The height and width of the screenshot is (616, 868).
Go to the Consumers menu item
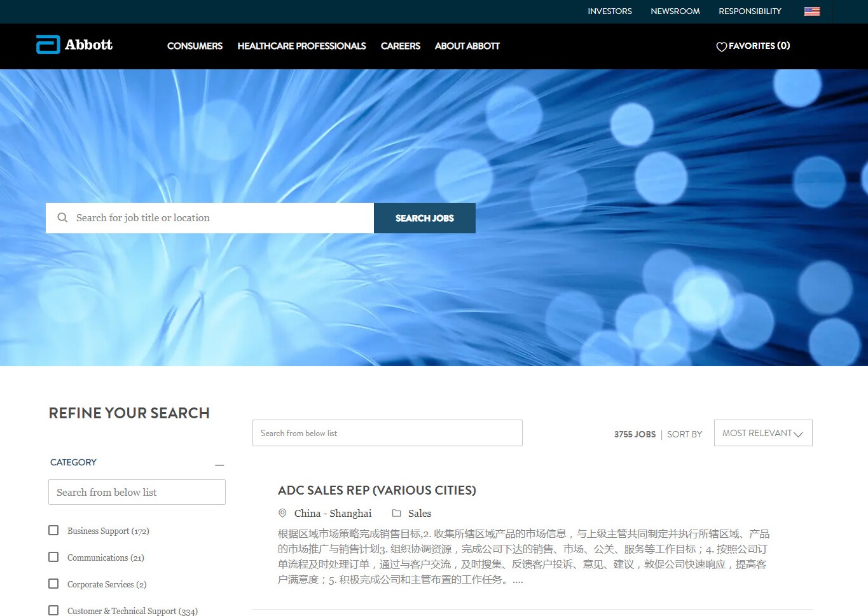tap(195, 46)
